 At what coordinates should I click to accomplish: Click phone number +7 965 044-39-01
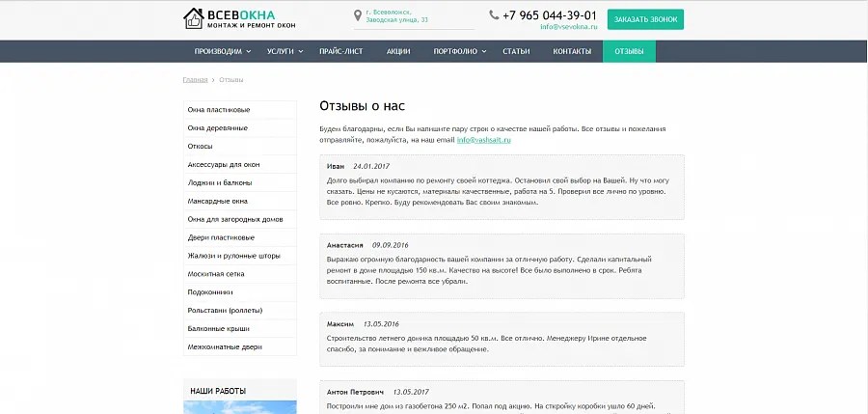coord(549,15)
